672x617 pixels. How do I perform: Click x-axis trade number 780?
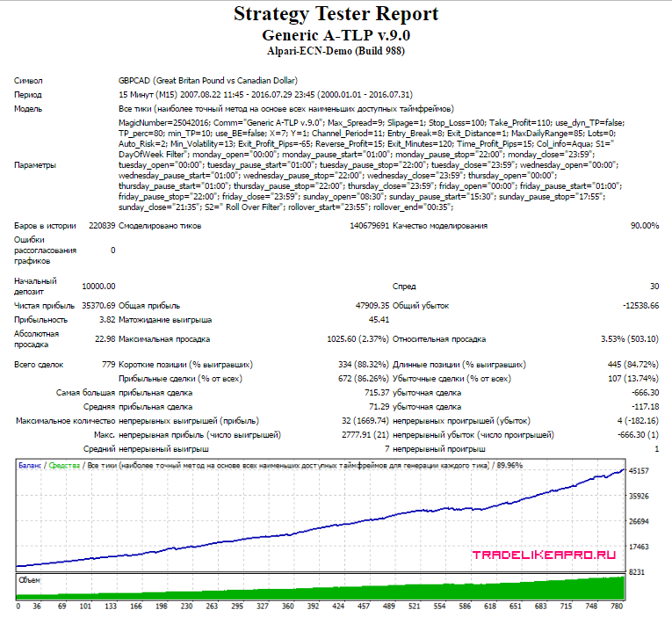[x=617, y=606]
